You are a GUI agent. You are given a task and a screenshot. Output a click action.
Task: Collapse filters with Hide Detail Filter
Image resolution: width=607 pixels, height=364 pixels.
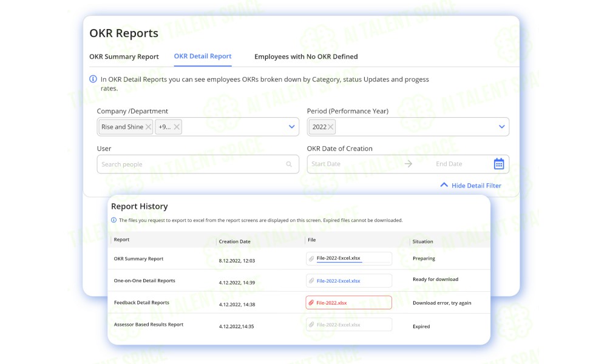click(476, 186)
